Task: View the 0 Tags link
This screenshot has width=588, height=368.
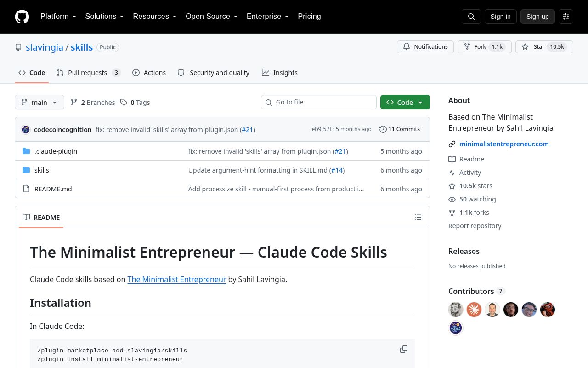Action: point(135,102)
